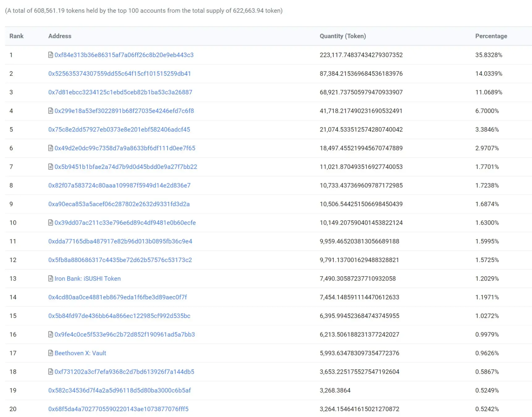Open rank 9 address starting 0xa90eca85
The height and width of the screenshot is (417, 532).
(x=119, y=204)
